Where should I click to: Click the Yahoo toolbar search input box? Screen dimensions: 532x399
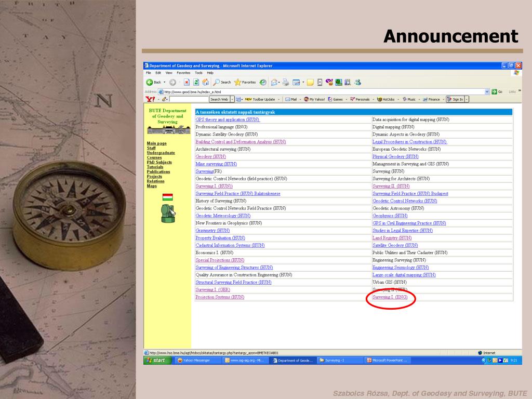[x=189, y=99]
